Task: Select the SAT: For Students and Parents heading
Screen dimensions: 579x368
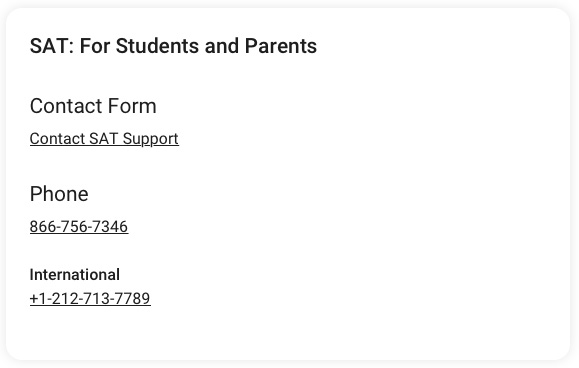Action: tap(173, 46)
